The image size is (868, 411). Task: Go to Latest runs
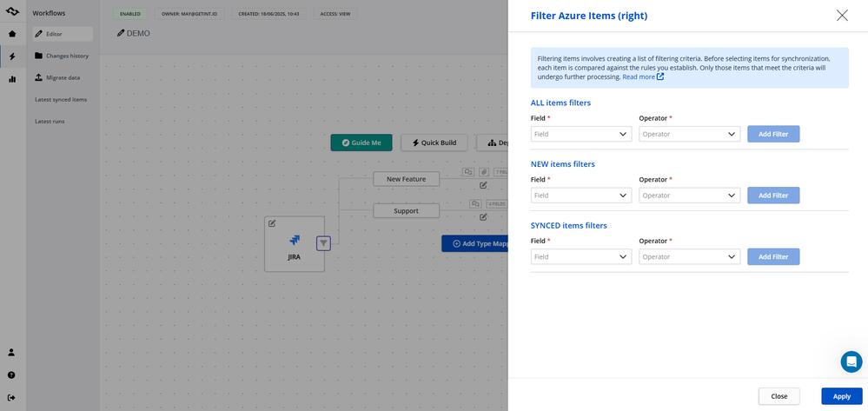tap(50, 122)
